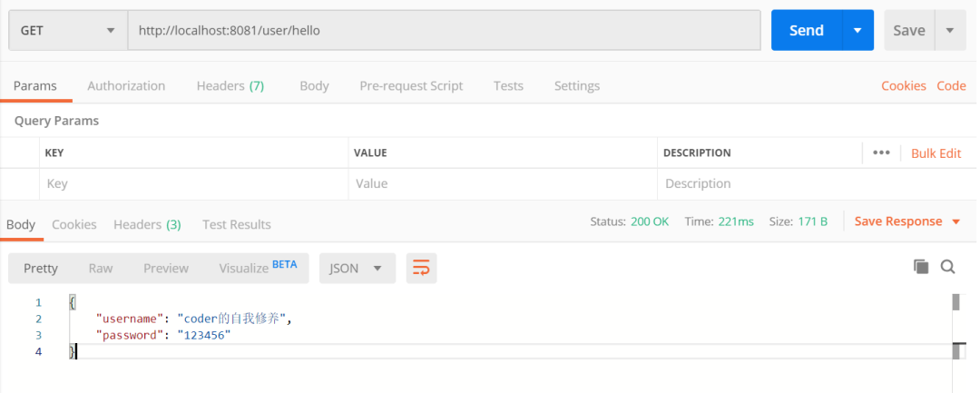
Task: Select the Raw view mode
Action: (x=100, y=268)
